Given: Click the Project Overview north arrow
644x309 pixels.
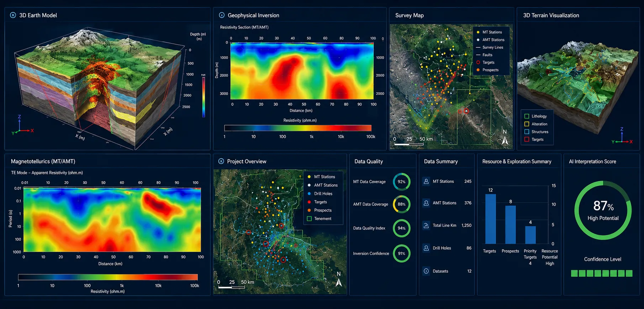Looking at the screenshot, I should click(x=339, y=279).
